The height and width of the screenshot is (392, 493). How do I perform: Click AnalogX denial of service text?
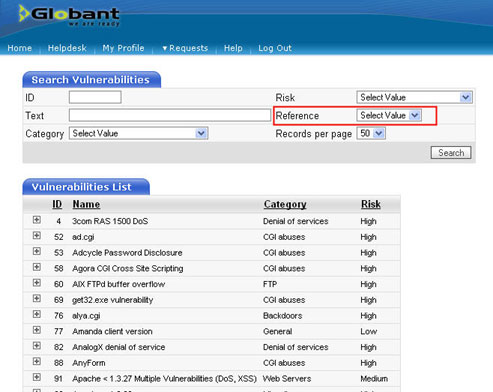(119, 347)
